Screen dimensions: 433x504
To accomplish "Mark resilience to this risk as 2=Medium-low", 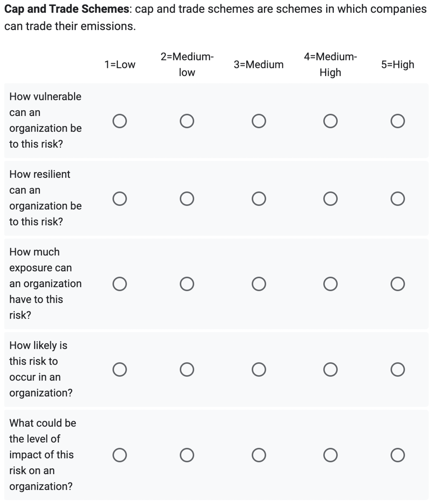I will [187, 199].
